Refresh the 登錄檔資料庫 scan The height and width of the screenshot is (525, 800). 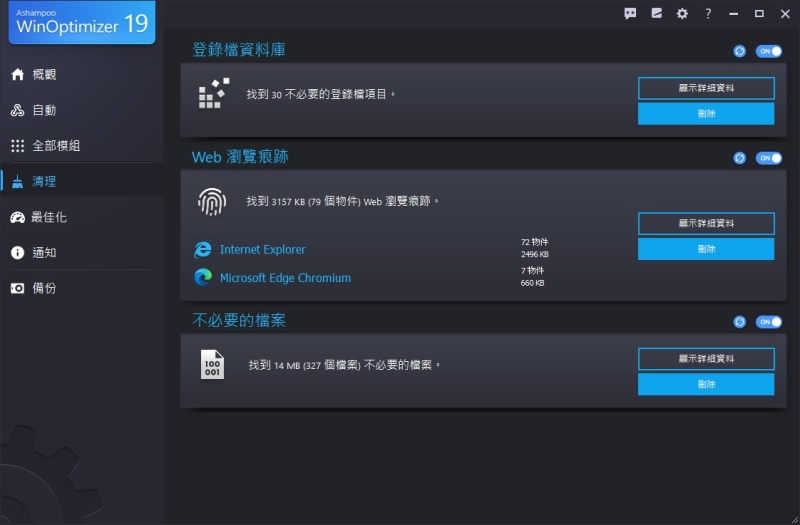point(739,51)
